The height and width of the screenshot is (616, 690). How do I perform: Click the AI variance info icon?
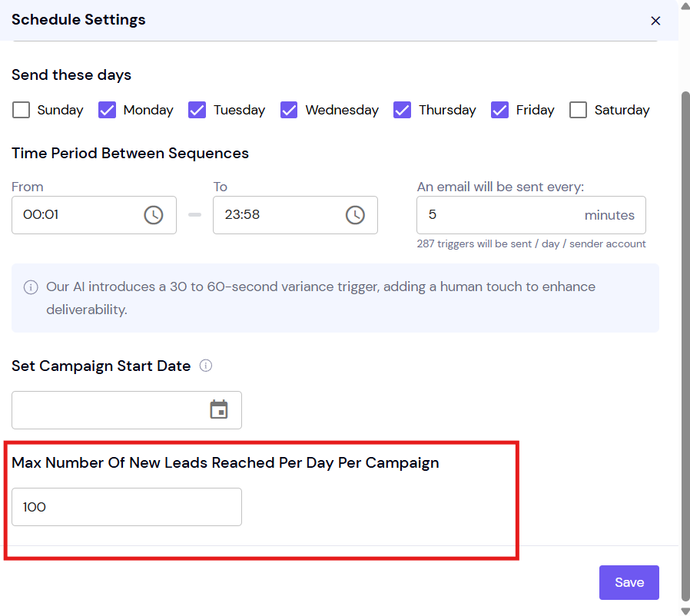(31, 287)
